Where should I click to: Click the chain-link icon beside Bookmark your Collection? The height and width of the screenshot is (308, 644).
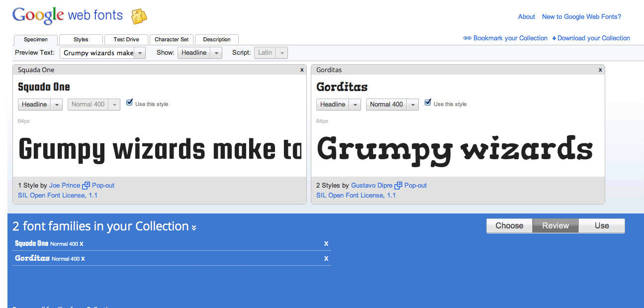467,38
